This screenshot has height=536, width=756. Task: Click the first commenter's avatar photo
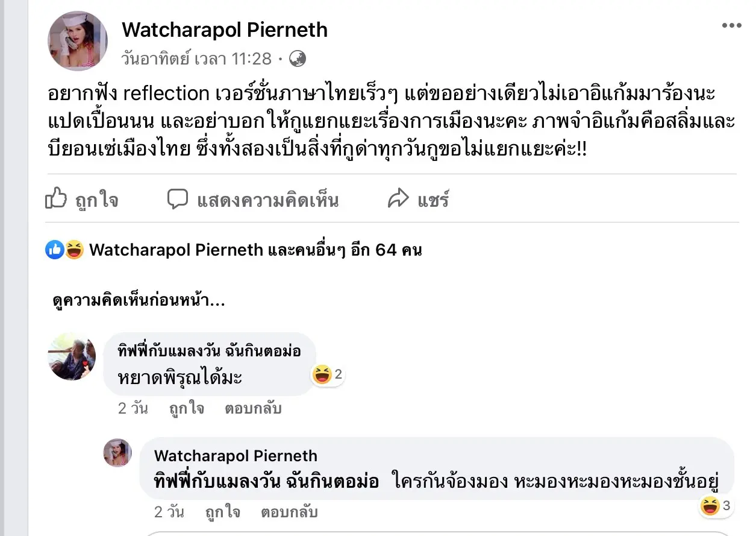click(x=72, y=356)
